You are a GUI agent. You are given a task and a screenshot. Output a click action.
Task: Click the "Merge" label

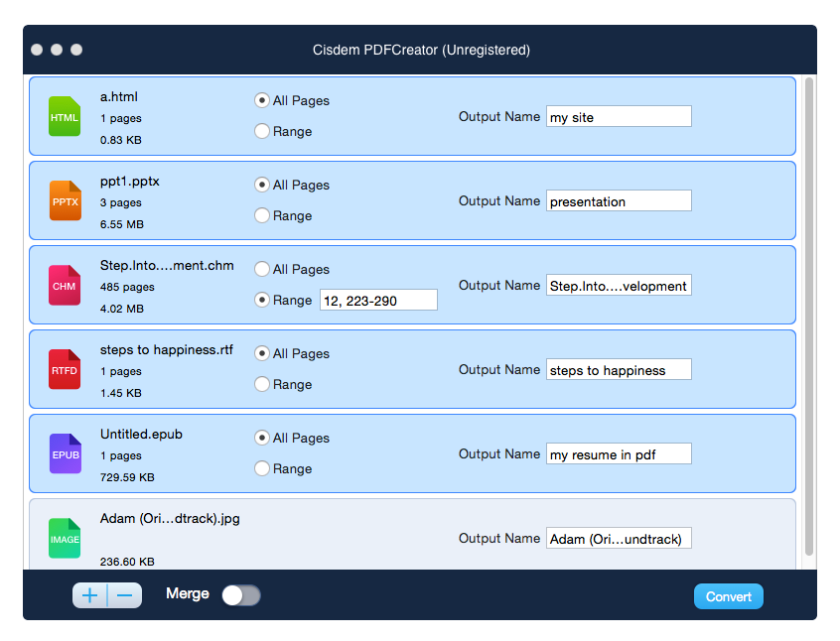[188, 594]
